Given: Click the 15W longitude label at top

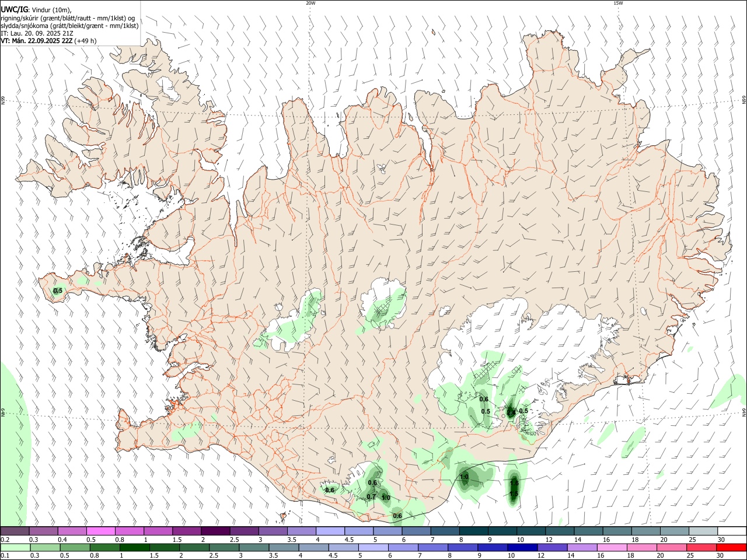Looking at the screenshot, I should click(618, 3).
